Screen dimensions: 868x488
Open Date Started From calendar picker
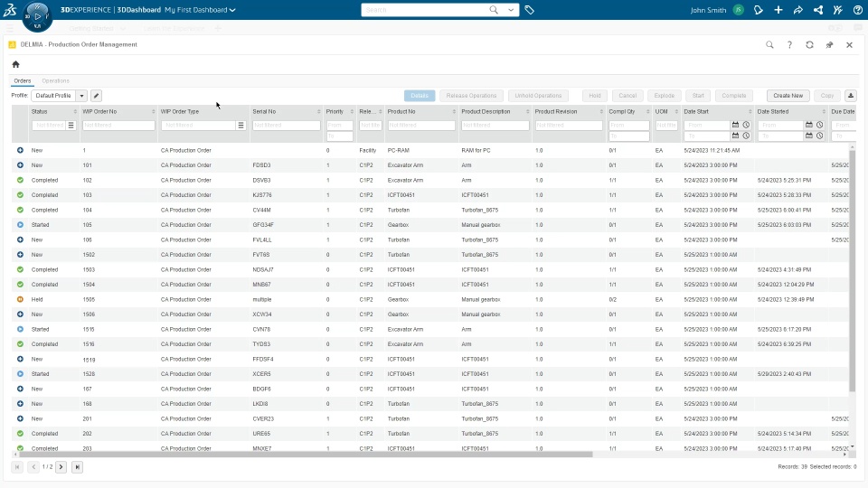pyautogui.click(x=809, y=125)
